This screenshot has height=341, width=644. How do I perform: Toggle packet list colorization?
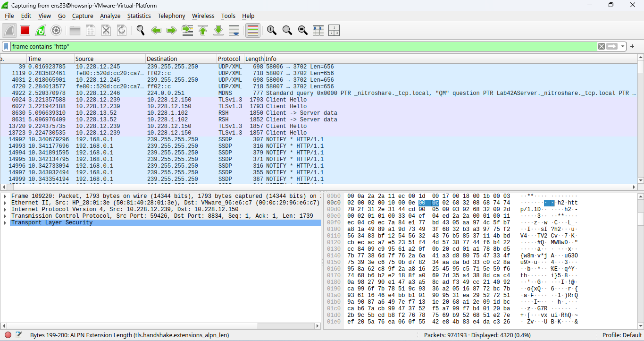[x=253, y=30]
